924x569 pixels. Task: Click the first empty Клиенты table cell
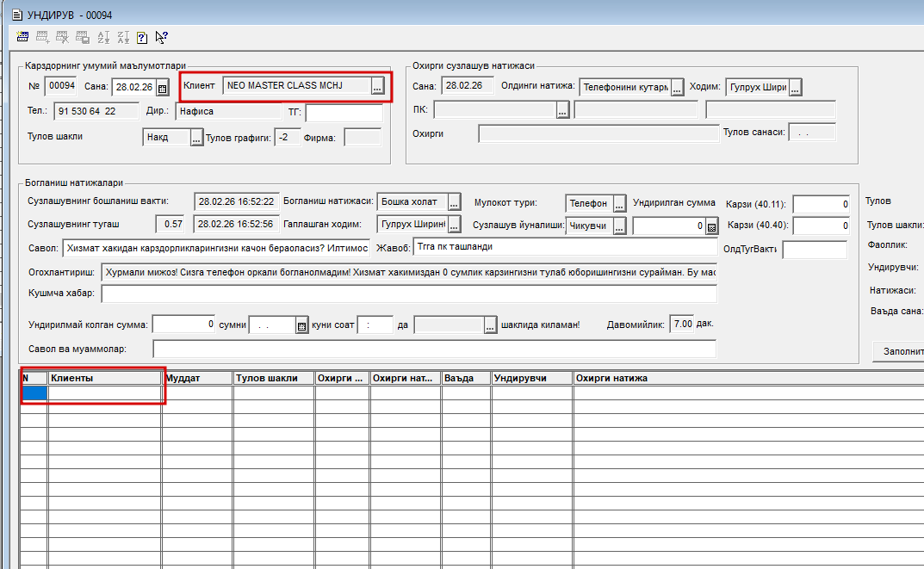pos(104,393)
